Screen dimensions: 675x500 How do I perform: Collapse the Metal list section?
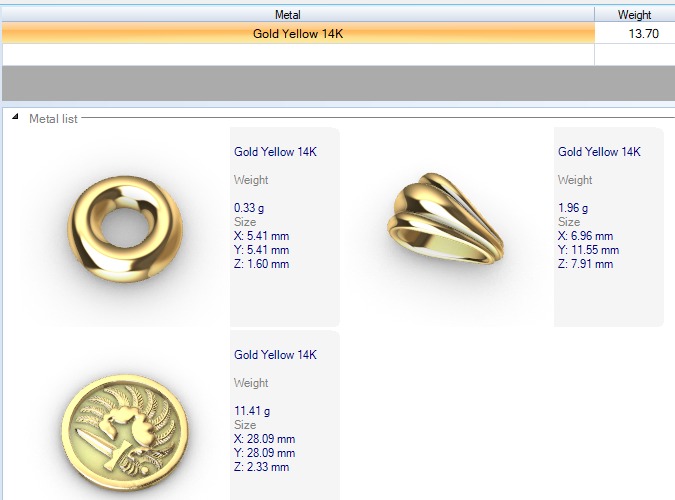(x=15, y=117)
